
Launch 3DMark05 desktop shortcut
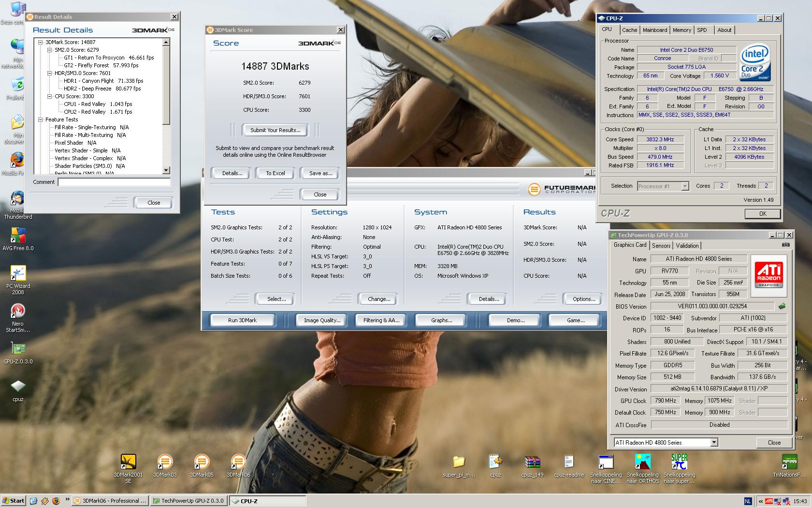click(202, 463)
